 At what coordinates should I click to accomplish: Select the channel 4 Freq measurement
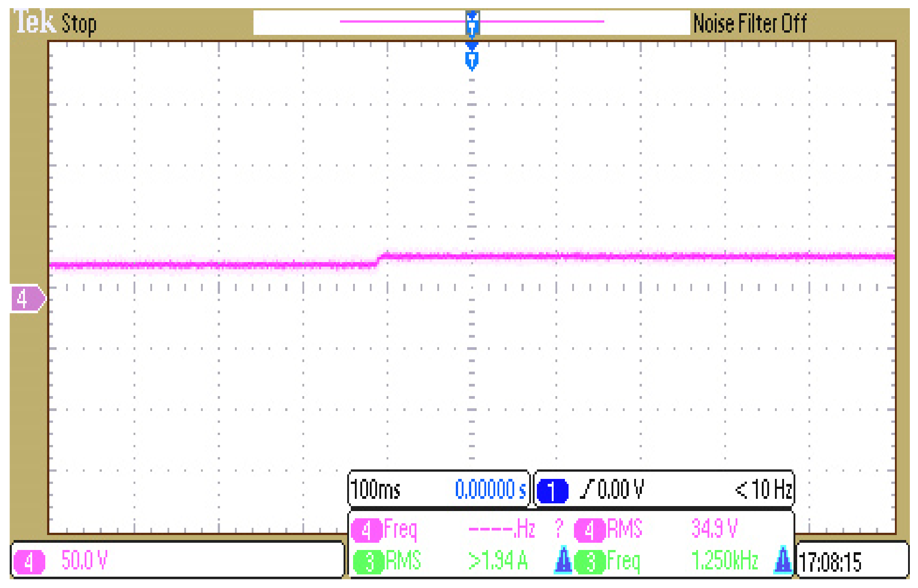tap(401, 529)
